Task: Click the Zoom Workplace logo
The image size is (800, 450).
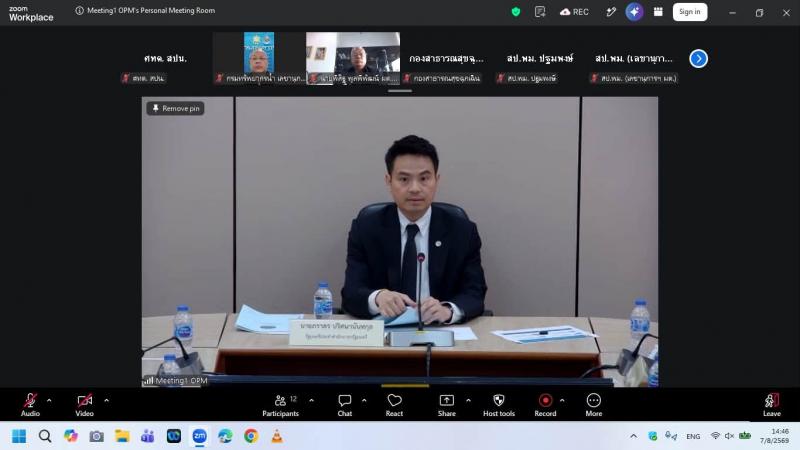Action: (x=31, y=13)
